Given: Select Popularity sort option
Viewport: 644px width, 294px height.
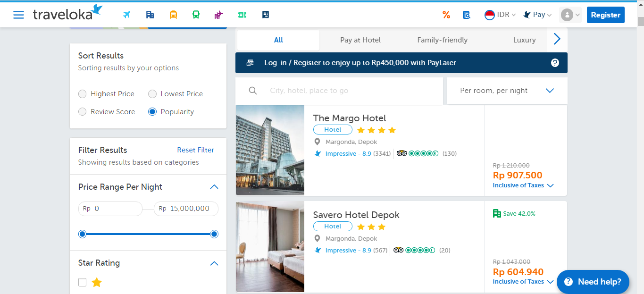Looking at the screenshot, I should [152, 112].
